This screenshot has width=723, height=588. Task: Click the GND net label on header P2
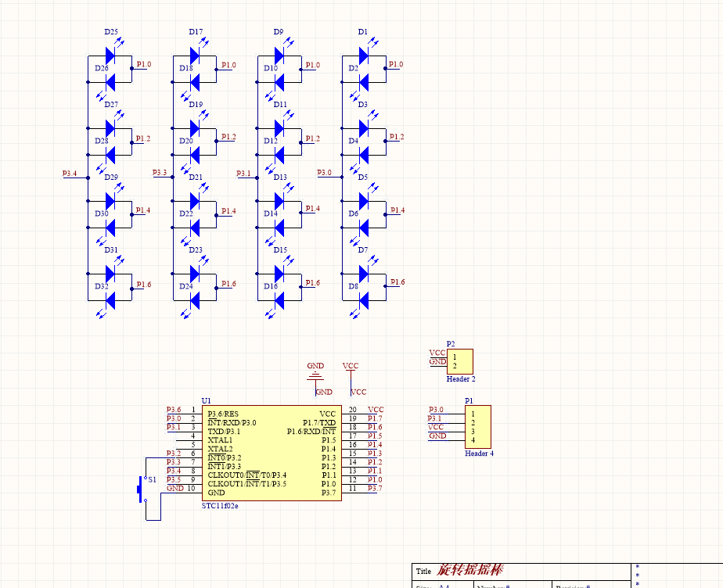pos(437,362)
